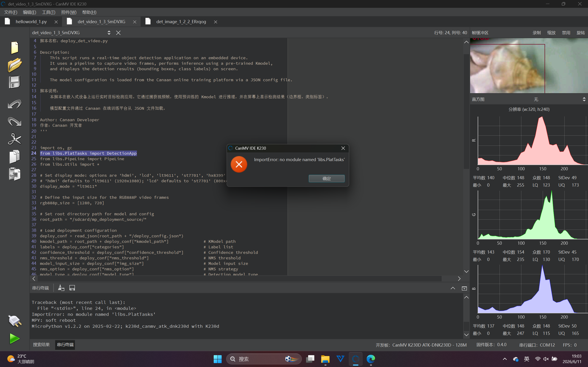Screen dimensions: 588x367
Task: Select the 串行终端 bottom tab
Action: click(x=65, y=345)
